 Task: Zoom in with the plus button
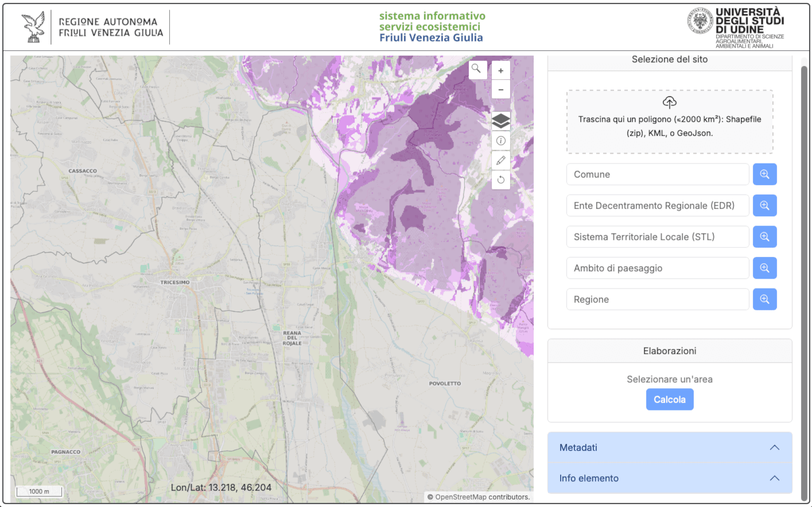501,71
